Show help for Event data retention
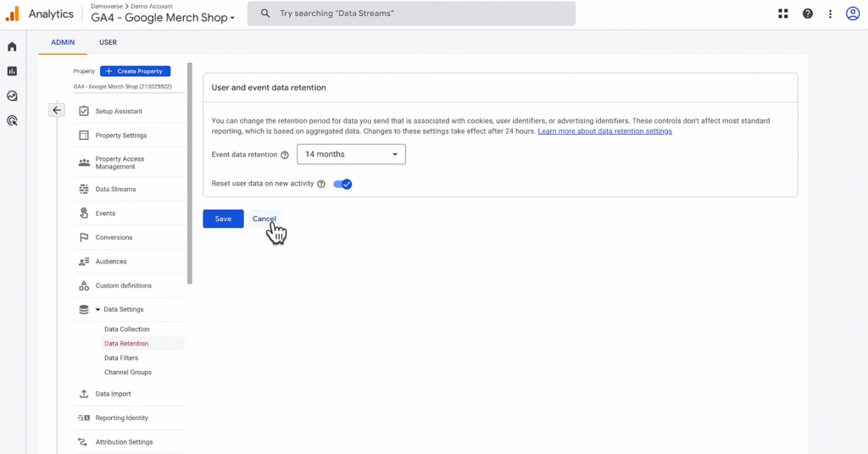868x454 pixels. [x=285, y=155]
